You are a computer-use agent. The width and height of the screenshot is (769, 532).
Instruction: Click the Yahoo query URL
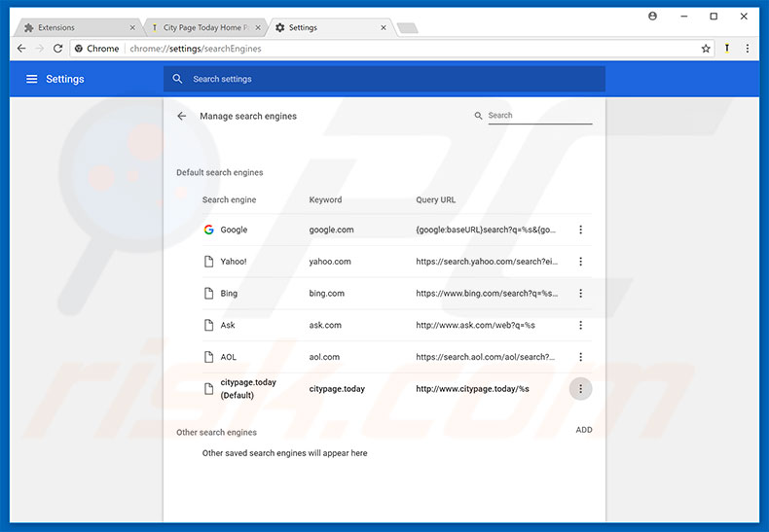pyautogui.click(x=487, y=262)
